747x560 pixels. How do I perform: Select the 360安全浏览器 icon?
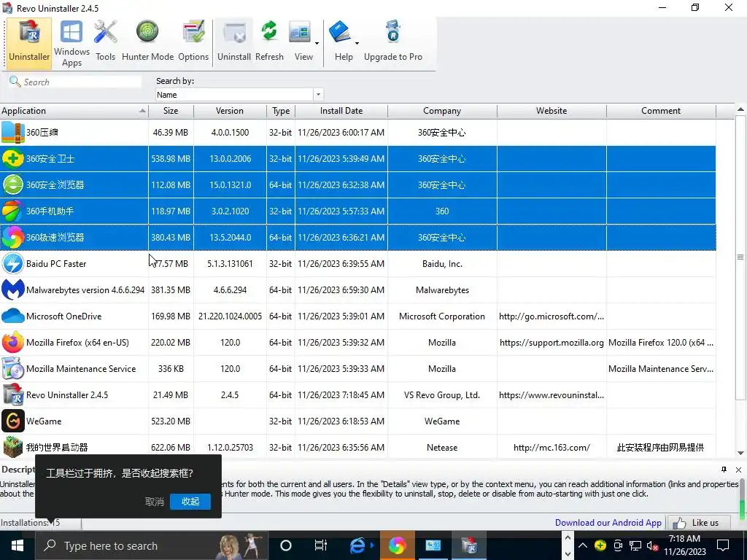pos(13,184)
